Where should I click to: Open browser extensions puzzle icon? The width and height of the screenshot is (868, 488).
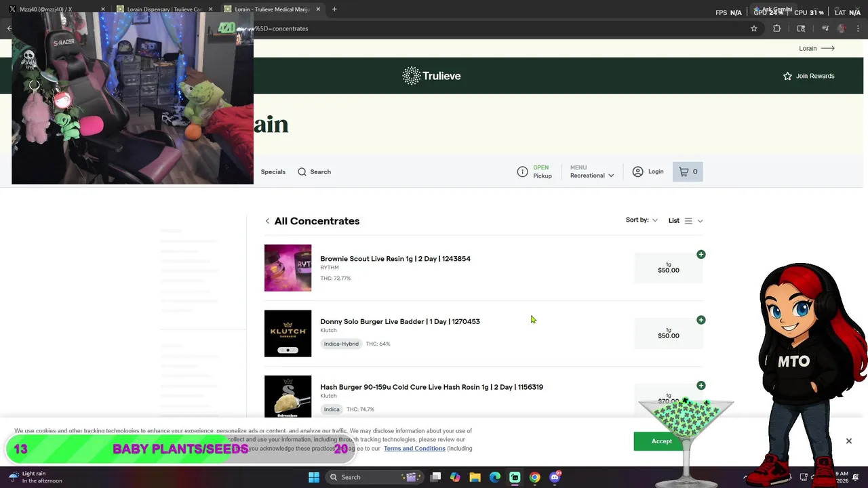(777, 28)
